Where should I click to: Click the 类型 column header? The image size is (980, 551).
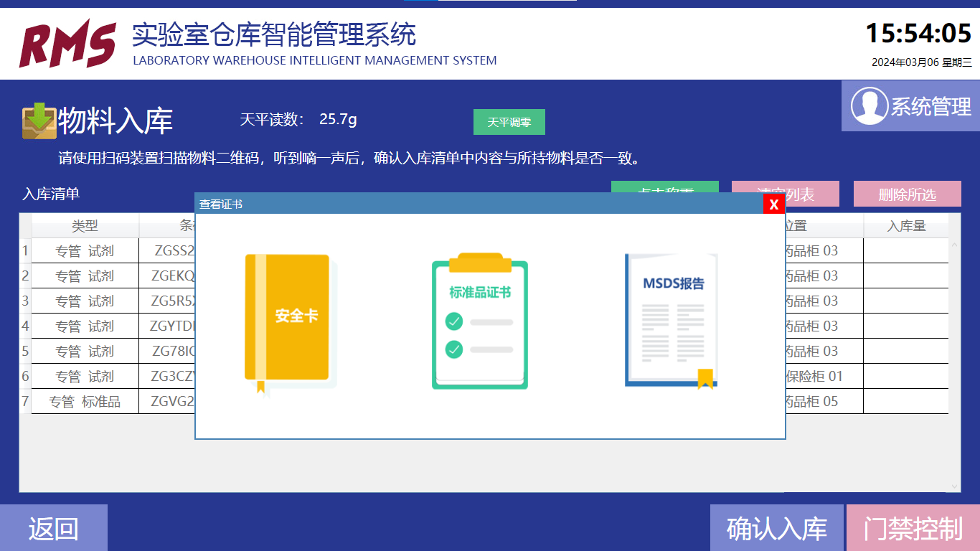(x=85, y=226)
